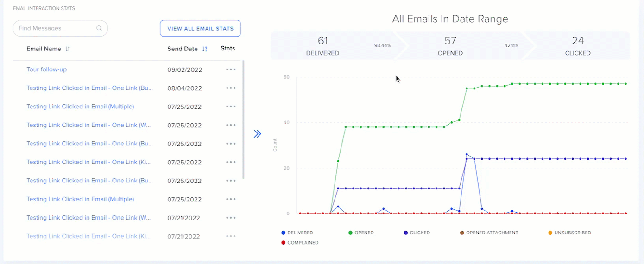Open three-dot stats menu for 08/04/2022 email

(231, 88)
